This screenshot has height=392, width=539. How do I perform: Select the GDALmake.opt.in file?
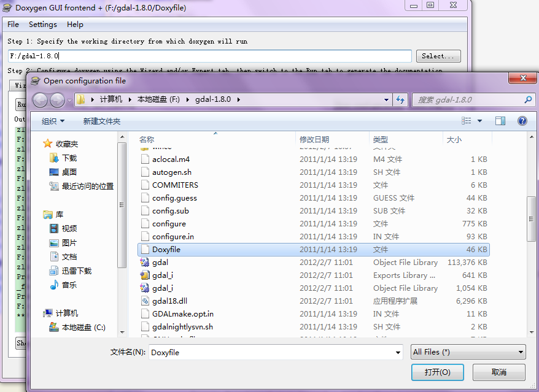pos(314,314)
